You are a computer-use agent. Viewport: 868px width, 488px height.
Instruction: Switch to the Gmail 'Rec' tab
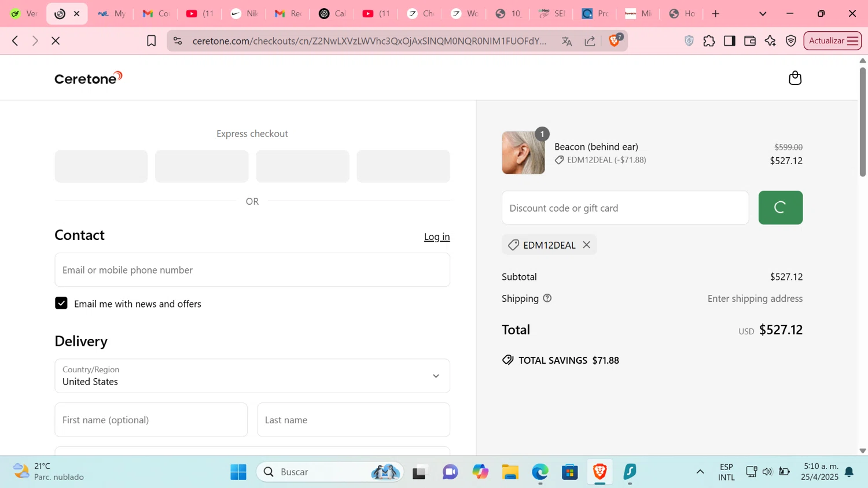click(288, 13)
